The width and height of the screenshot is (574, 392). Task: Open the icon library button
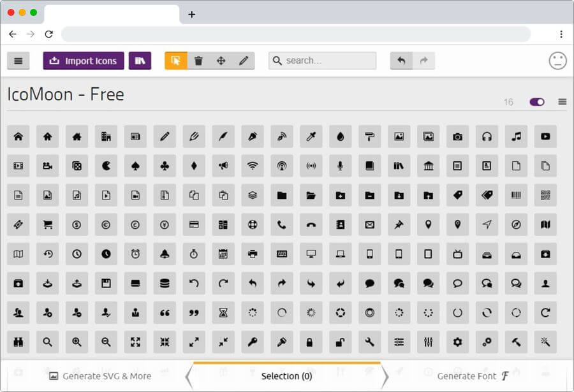pos(140,61)
